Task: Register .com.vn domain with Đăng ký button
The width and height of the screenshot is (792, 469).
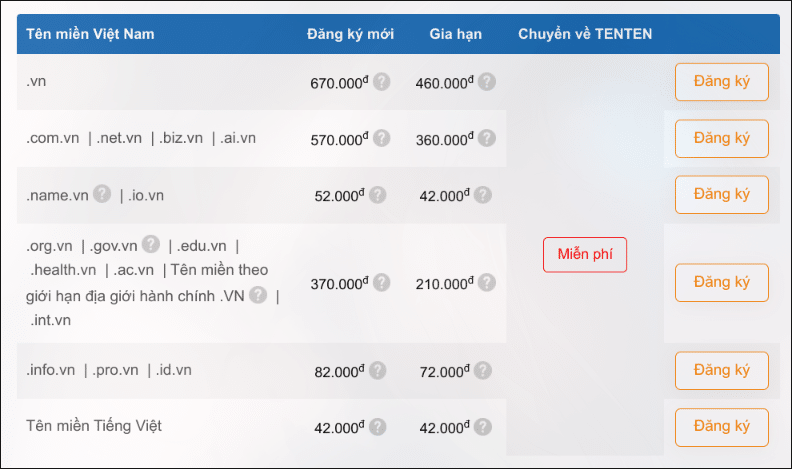Action: pos(722,138)
